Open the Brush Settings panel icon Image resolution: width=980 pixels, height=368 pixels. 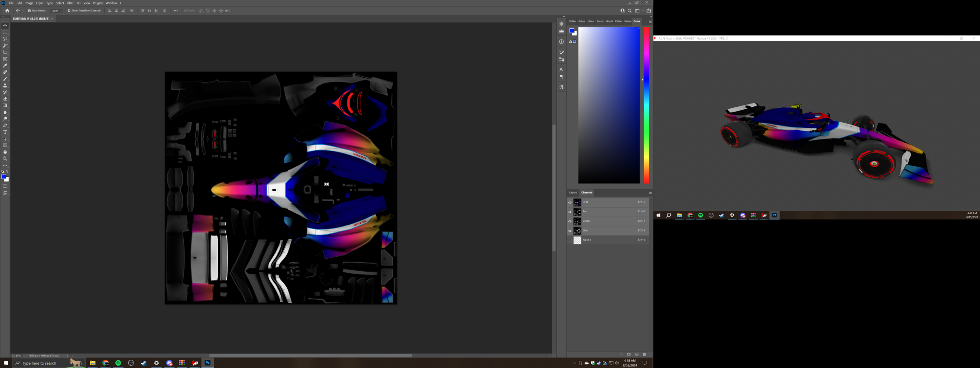(x=561, y=52)
